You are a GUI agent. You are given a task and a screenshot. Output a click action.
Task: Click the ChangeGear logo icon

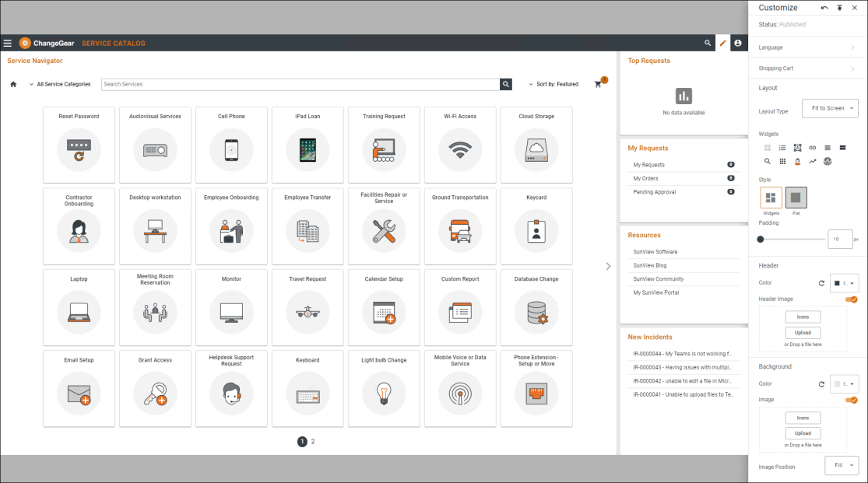25,43
